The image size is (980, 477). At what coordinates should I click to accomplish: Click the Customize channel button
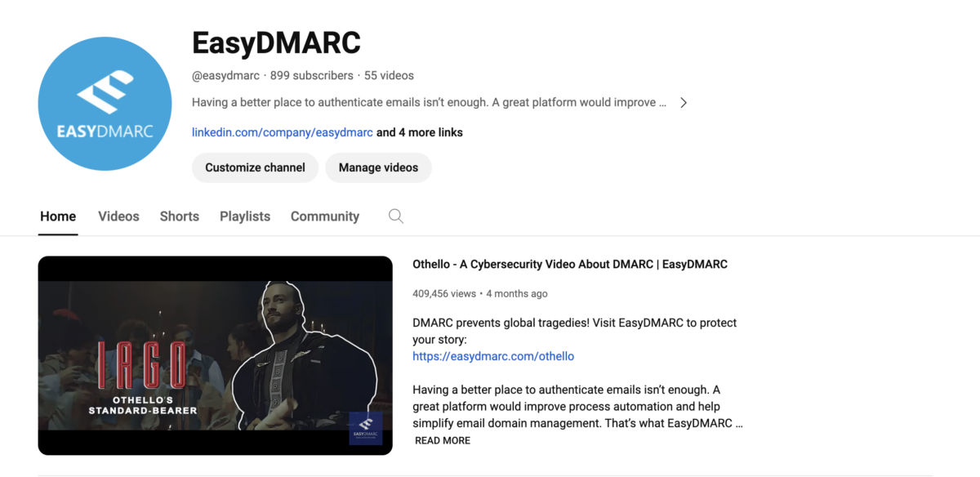click(255, 167)
